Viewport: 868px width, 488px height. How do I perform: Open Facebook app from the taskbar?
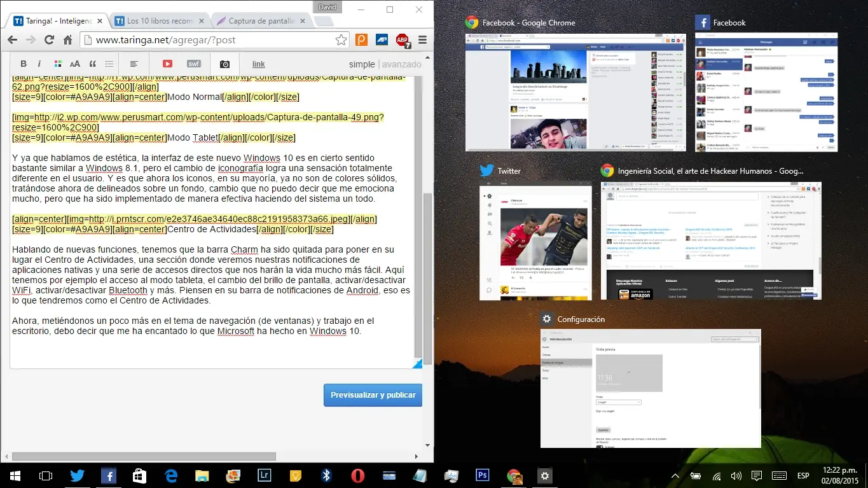(x=108, y=475)
